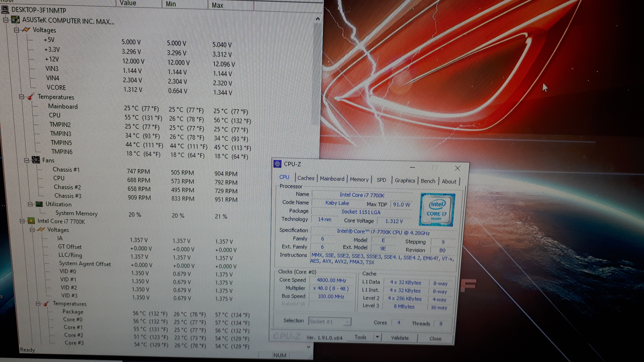Switch to the Memory tab
This screenshot has width=644, height=362.
click(x=359, y=180)
